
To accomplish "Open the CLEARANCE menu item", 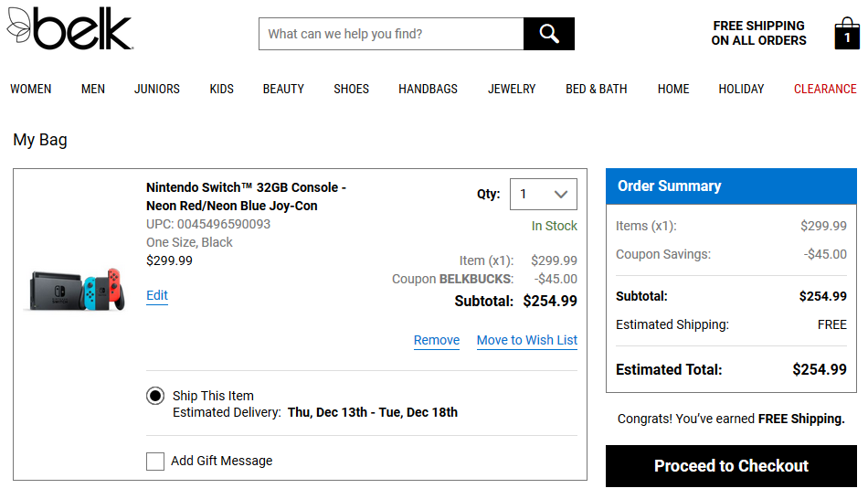I will [825, 90].
